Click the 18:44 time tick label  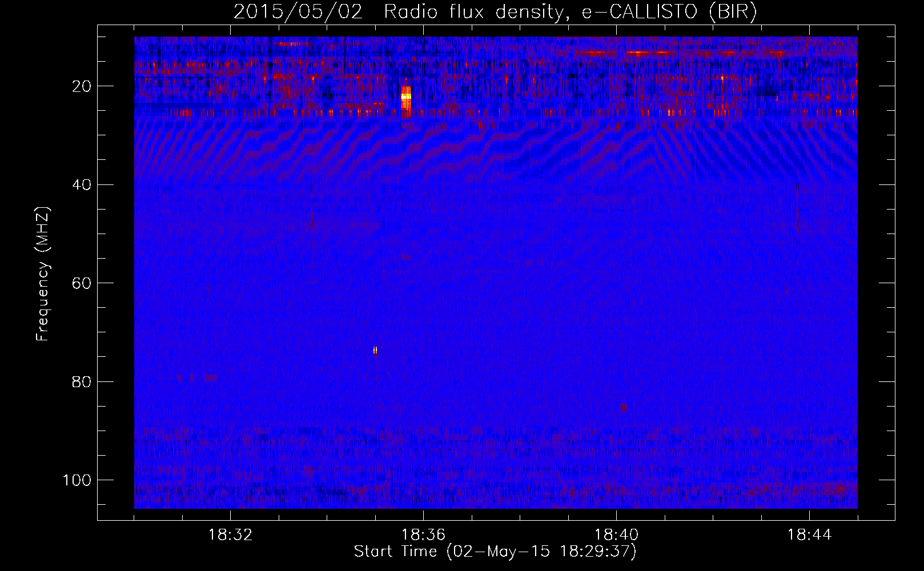(809, 535)
